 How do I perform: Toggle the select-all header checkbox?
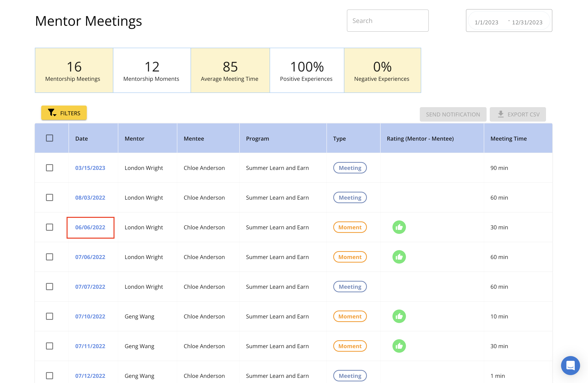click(49, 138)
